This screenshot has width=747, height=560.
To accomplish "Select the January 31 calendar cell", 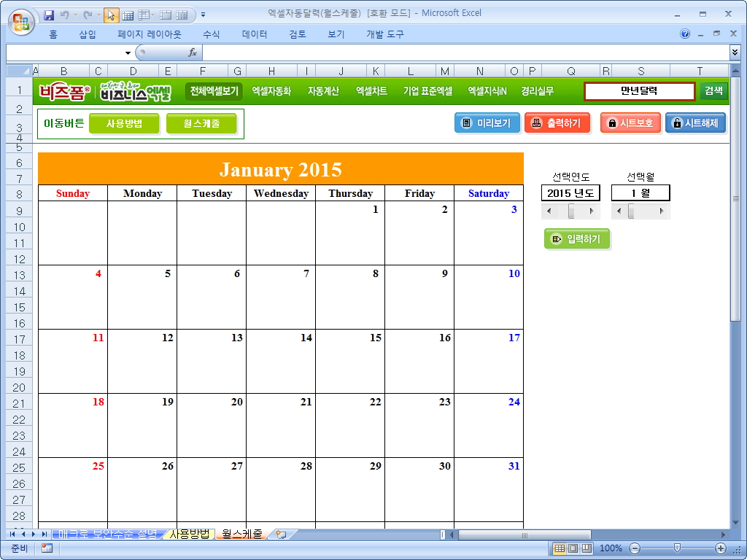I will point(489,489).
